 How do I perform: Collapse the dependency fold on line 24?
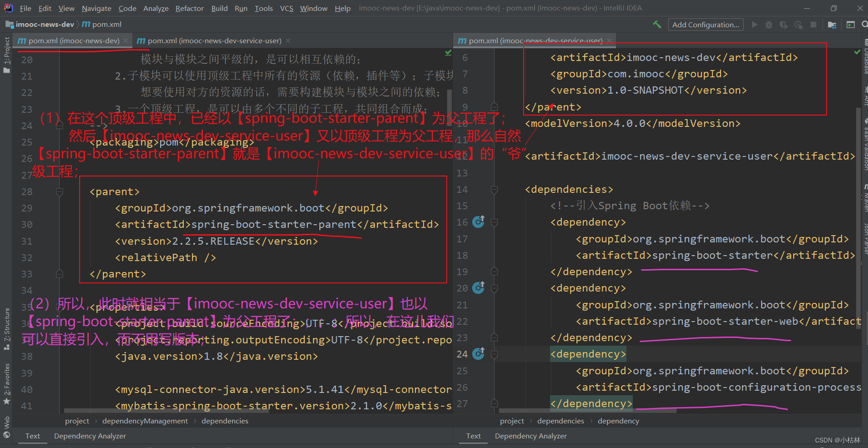495,354
